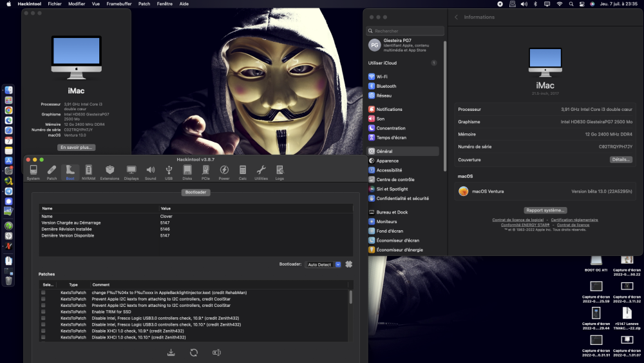Open the Calc tab in Hackintool
Image resolution: width=644 pixels, height=363 pixels.
click(x=243, y=172)
